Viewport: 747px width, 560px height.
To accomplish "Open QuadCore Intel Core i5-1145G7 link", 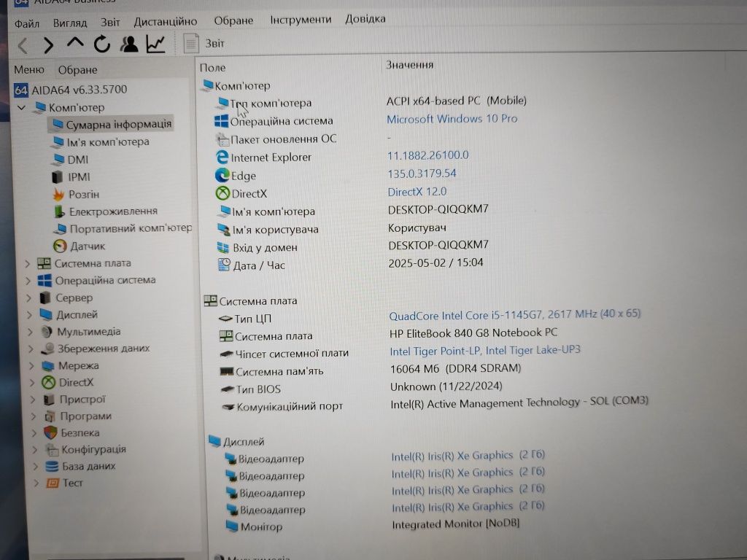I will (x=514, y=315).
